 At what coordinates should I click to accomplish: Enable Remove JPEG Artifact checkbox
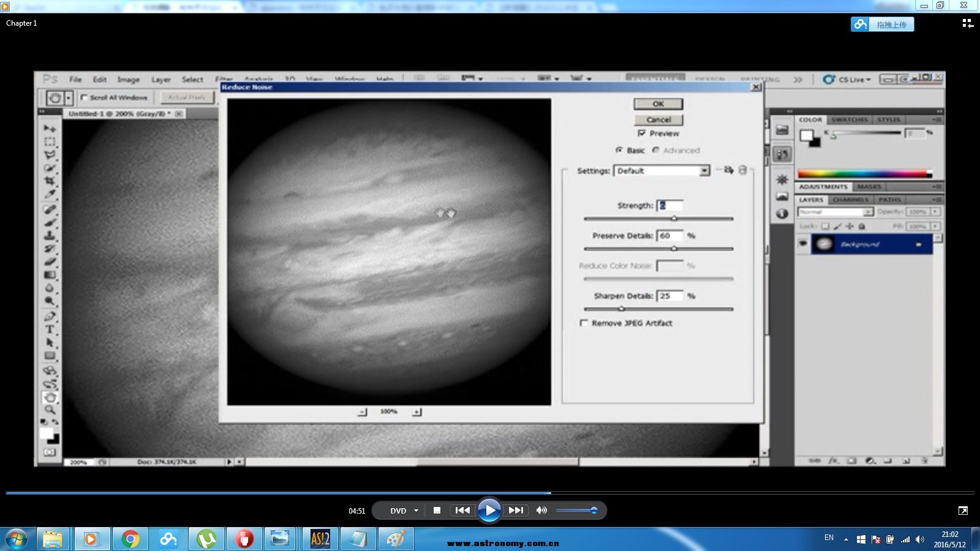click(584, 323)
